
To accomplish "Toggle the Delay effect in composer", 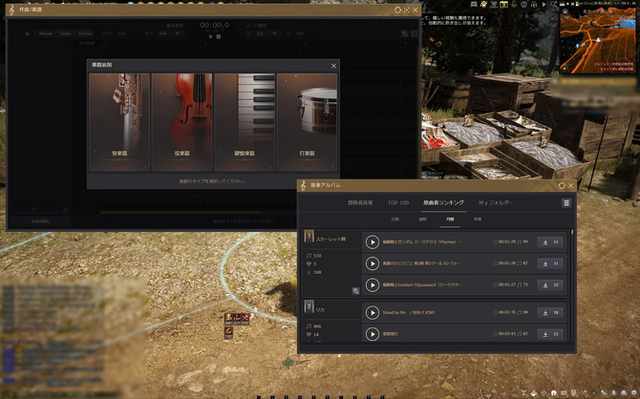I will [65, 33].
